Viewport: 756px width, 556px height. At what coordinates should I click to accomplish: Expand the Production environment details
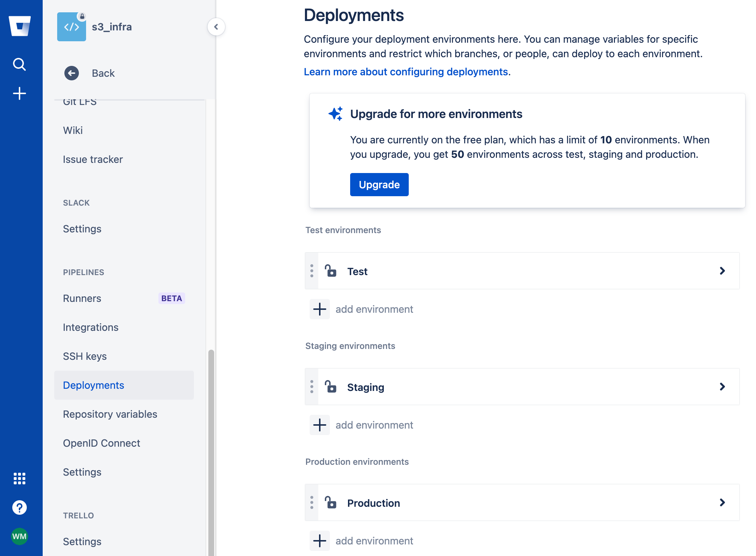click(723, 502)
